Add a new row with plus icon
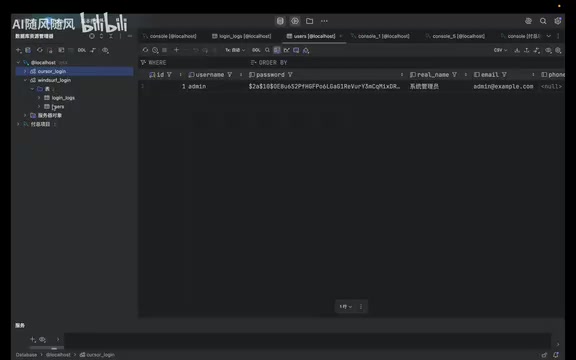The image size is (576, 360). [176, 50]
